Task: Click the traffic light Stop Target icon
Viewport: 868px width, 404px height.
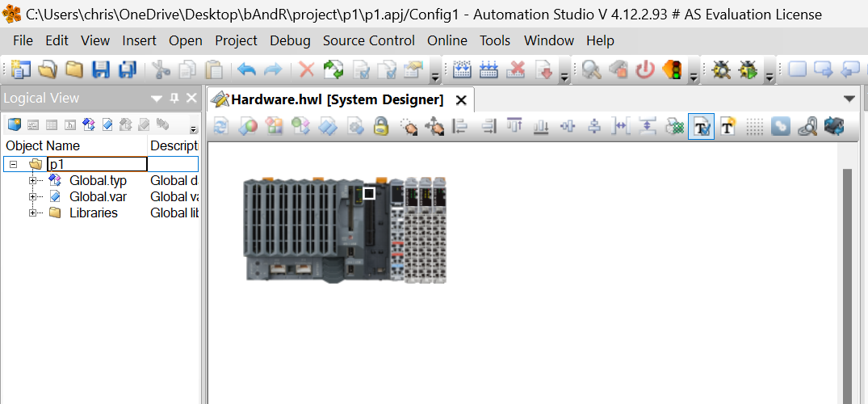Action: [672, 69]
